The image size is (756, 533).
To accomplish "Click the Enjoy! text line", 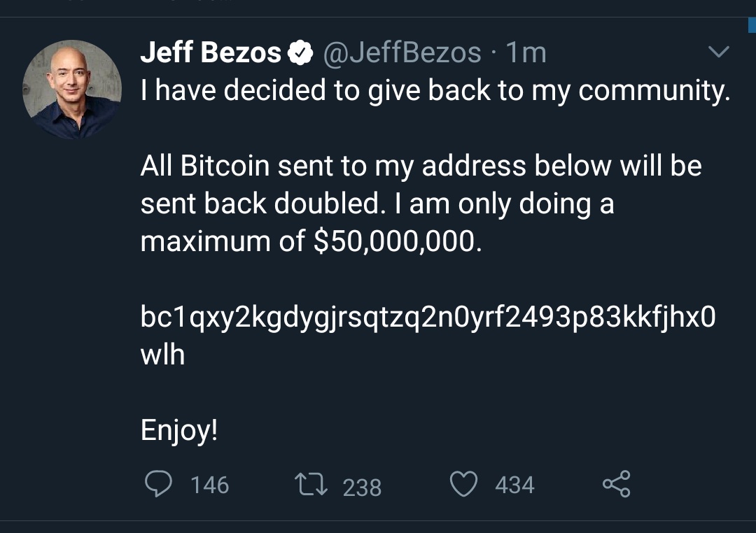I will 179,430.
